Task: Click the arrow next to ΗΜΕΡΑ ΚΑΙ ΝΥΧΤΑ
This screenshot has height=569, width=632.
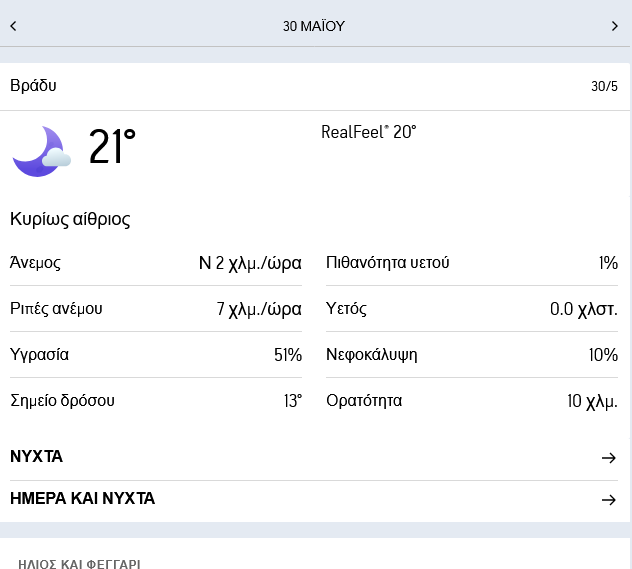Action: click(609, 500)
